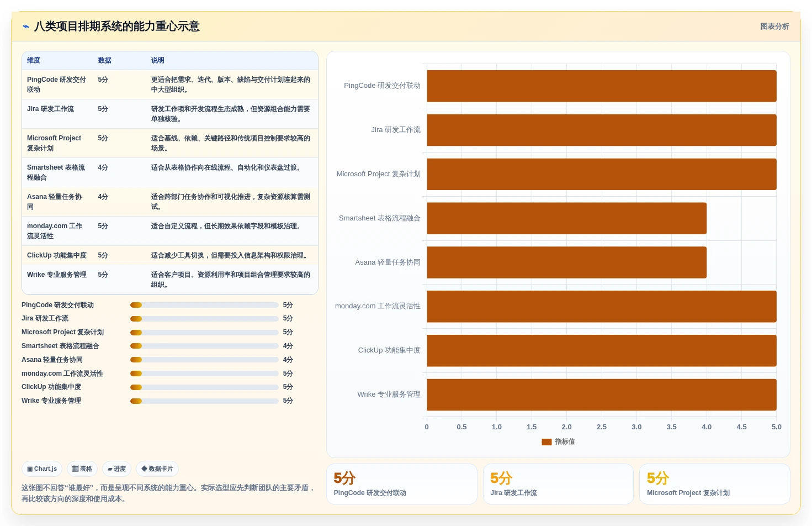Click the monday.com progress bar
Screen dimensions: 812x526
pyautogui.click(x=204, y=374)
